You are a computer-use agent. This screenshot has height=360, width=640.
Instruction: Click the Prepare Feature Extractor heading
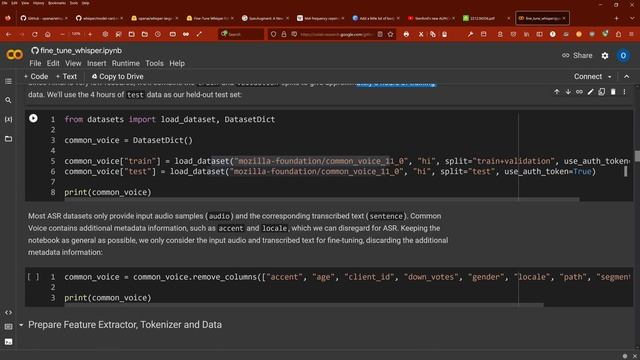click(x=125, y=325)
